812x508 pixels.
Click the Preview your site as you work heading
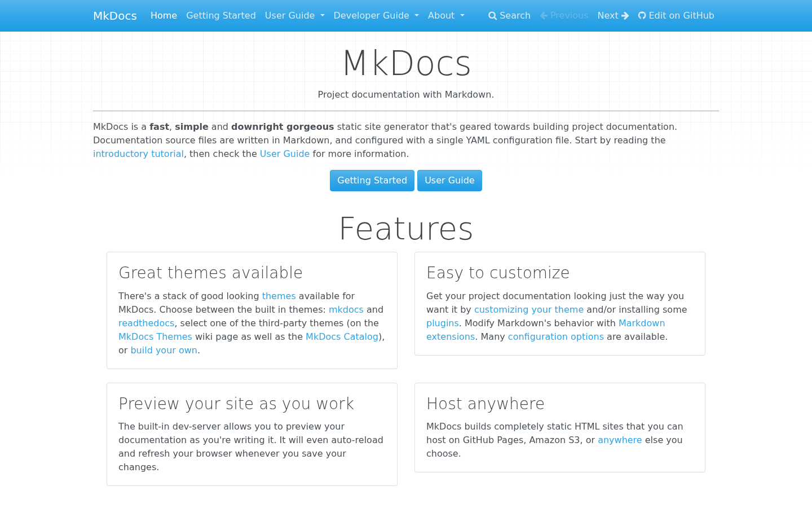(236, 404)
